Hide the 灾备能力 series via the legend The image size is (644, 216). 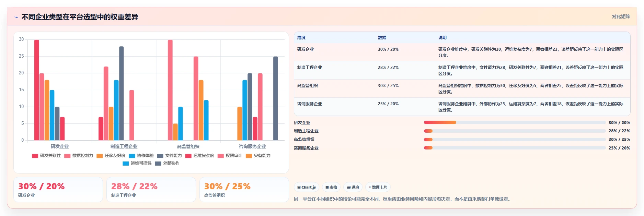pos(258,156)
